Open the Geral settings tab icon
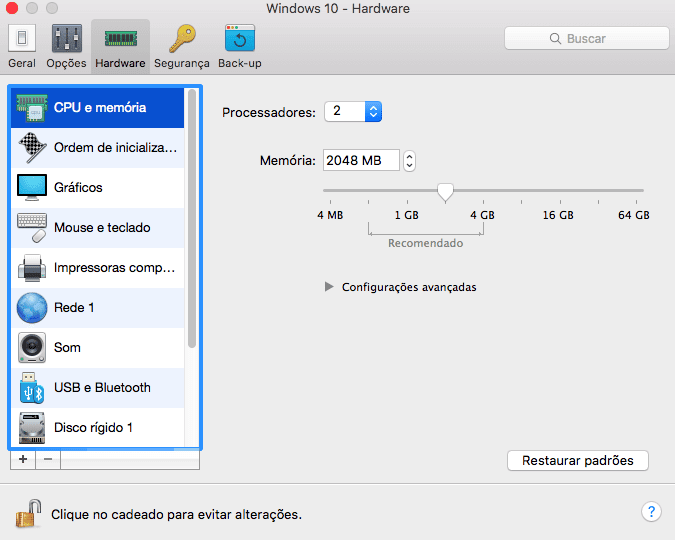The width and height of the screenshot is (675, 540). click(x=22, y=38)
